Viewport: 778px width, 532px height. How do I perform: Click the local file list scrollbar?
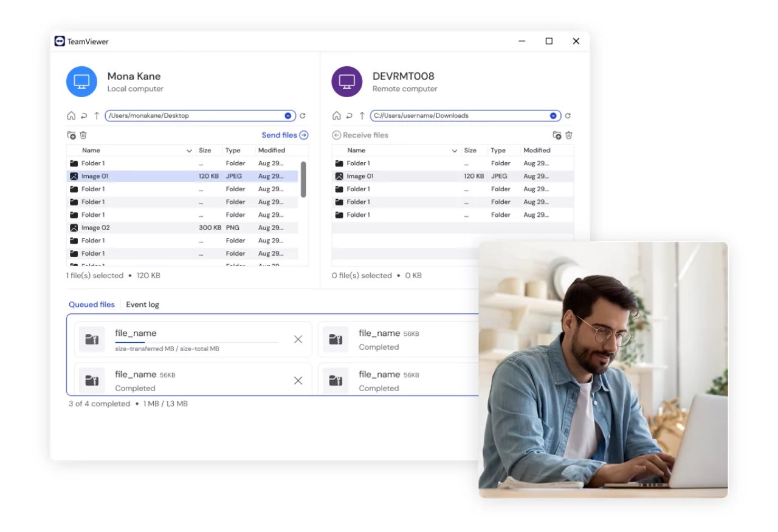point(303,179)
